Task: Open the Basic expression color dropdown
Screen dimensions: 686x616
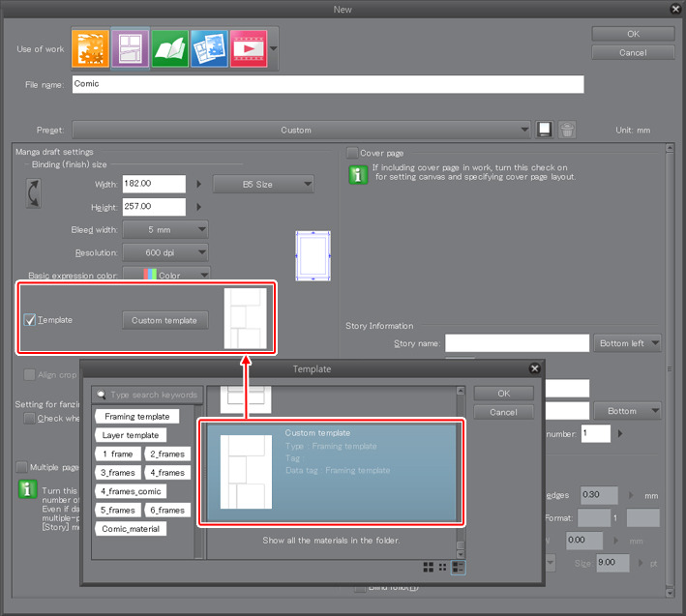Action: pyautogui.click(x=166, y=275)
